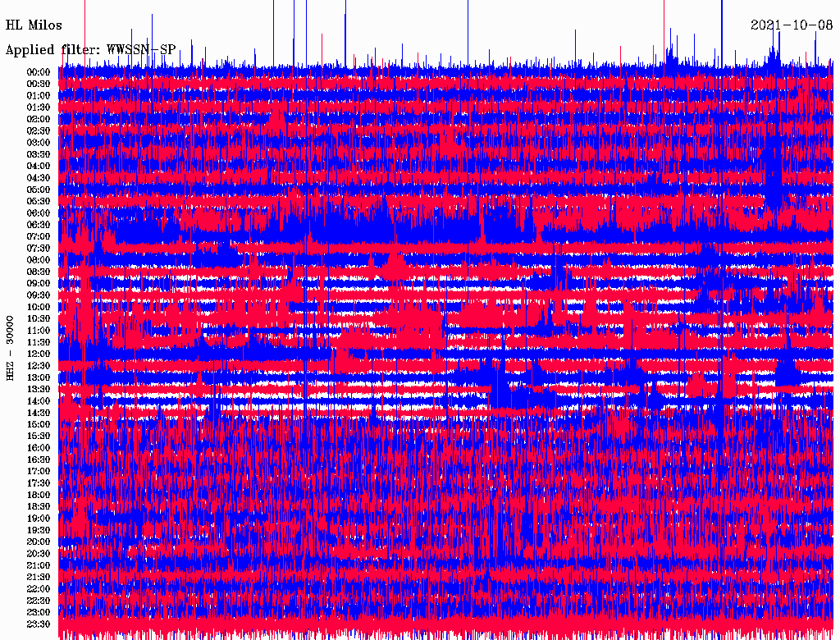Select the 06:00 time label
Screen dimensions: 840x640
(x=39, y=213)
